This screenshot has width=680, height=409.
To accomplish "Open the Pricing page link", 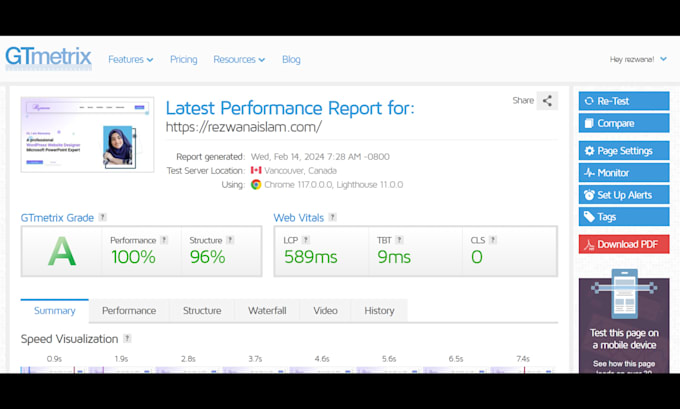I will tap(183, 59).
